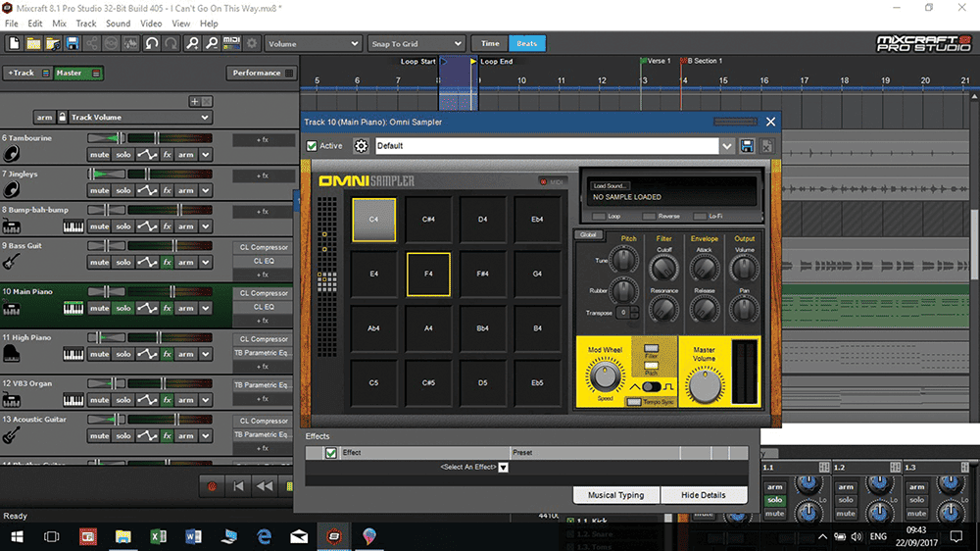Enable the Reverse switch in Omni Sampler
The image size is (980, 551).
click(x=650, y=217)
